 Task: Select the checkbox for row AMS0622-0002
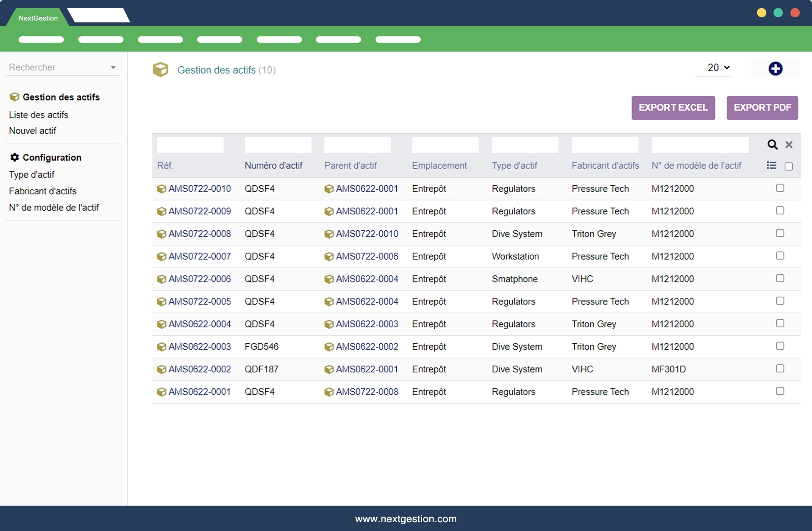tap(780, 368)
